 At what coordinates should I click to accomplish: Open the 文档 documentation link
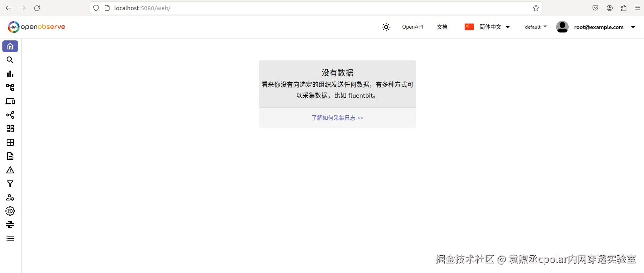(x=442, y=27)
